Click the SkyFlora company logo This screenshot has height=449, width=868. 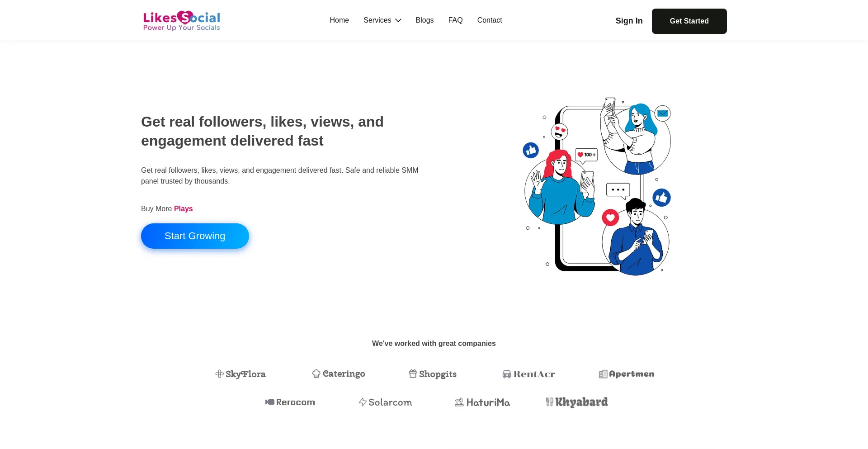pos(241,374)
